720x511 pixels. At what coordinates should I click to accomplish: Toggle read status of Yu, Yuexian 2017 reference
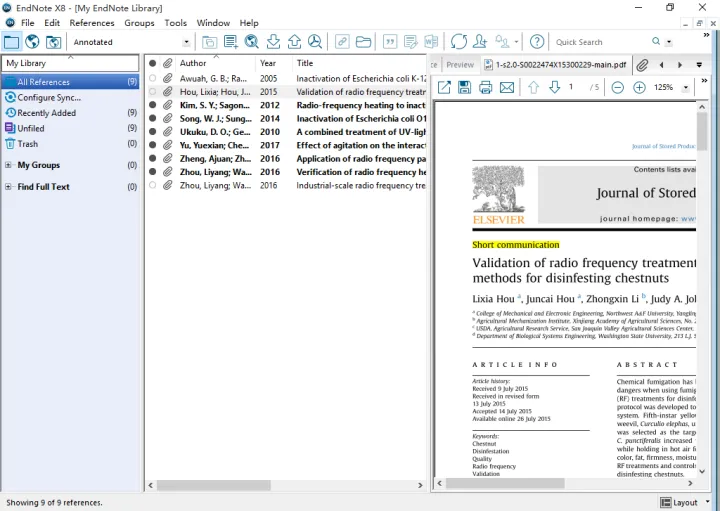coord(152,145)
